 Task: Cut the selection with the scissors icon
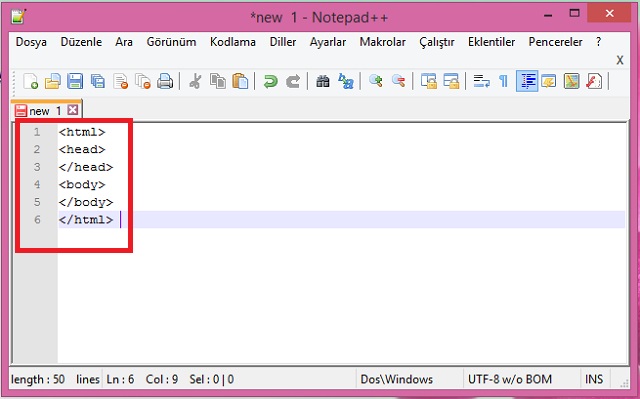pyautogui.click(x=195, y=81)
